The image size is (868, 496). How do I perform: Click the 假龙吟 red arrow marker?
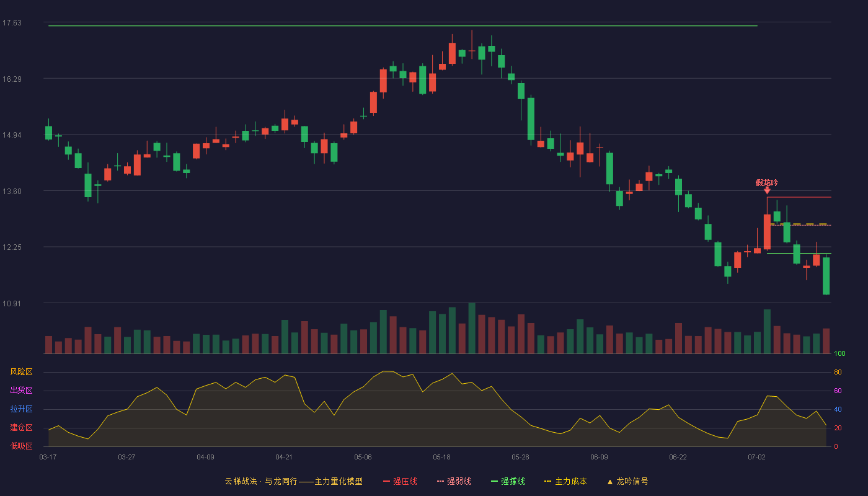pyautogui.click(x=767, y=190)
